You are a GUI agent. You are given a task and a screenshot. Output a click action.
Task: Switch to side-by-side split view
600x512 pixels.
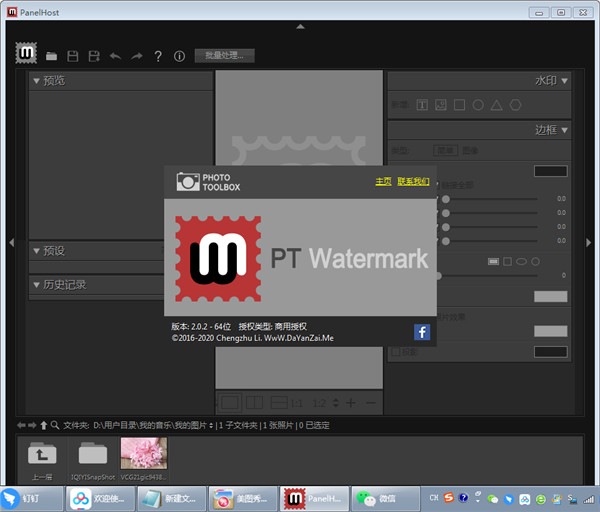254,403
